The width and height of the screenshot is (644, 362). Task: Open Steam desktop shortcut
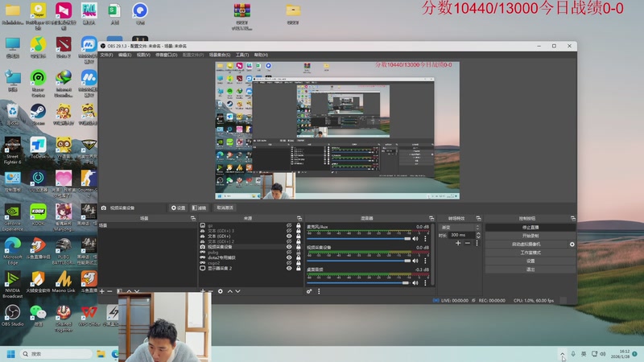click(38, 114)
